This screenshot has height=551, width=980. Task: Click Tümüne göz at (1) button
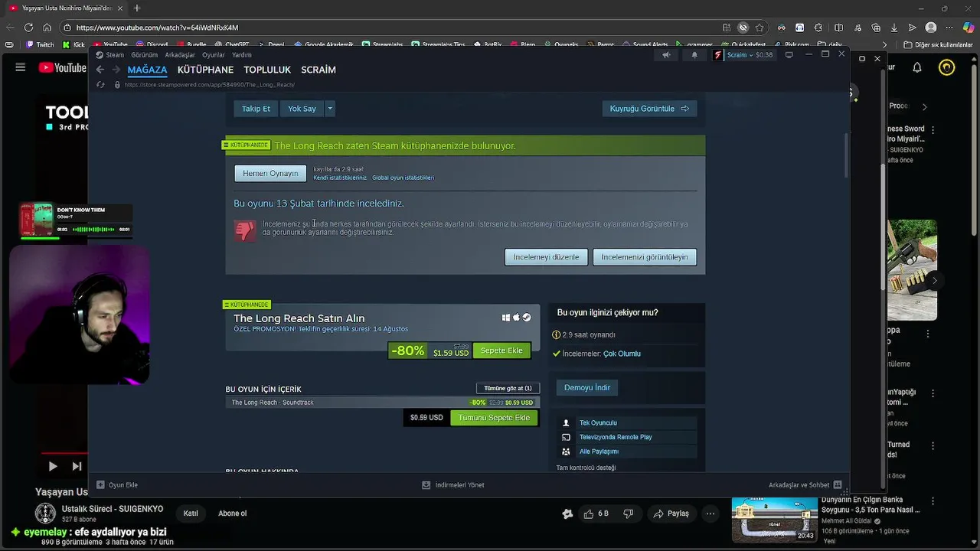click(x=508, y=388)
